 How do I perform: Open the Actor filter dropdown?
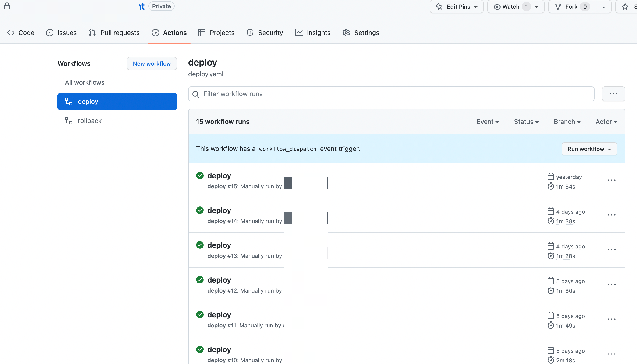point(606,122)
